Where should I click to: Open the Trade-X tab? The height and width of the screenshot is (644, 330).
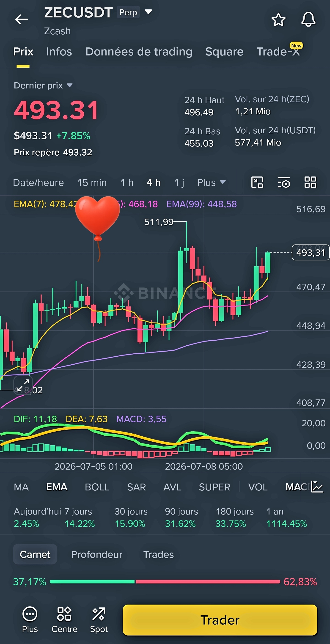[x=278, y=52]
